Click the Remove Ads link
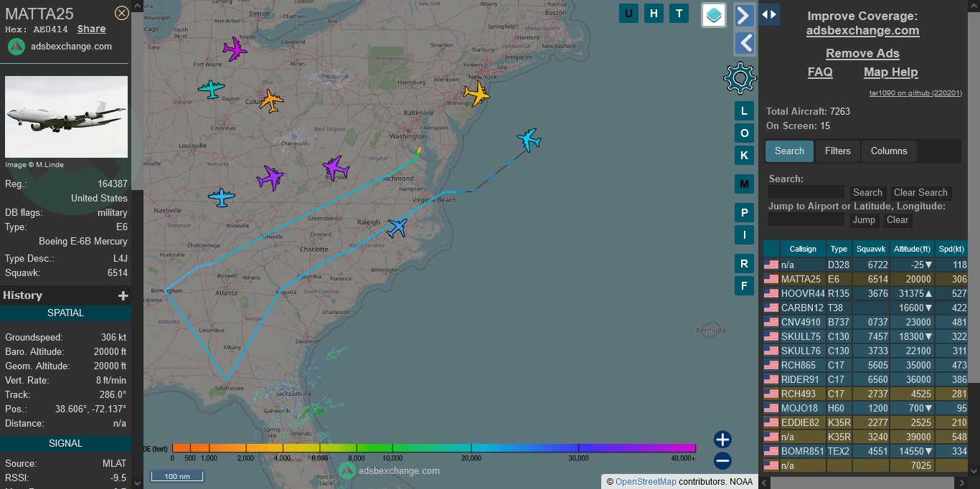 coord(862,54)
